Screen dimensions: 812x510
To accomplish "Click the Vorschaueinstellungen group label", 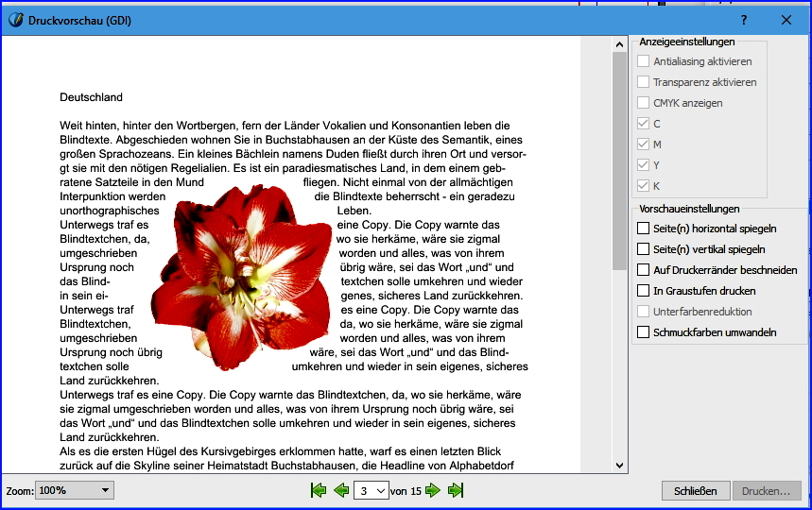I will coord(689,209).
